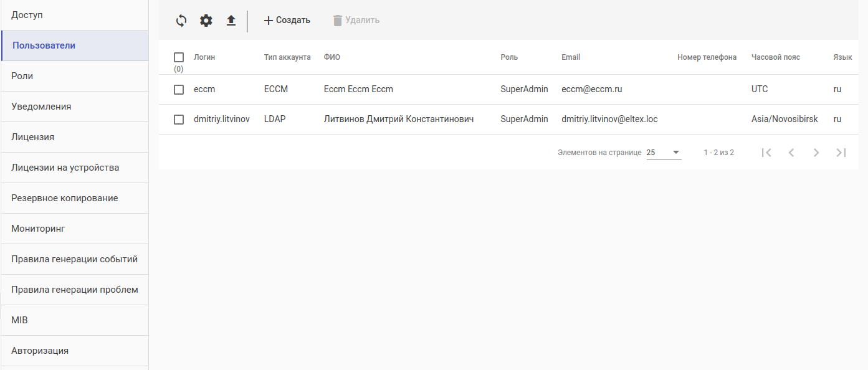Click the refresh table icon
The height and width of the screenshot is (370, 868).
click(181, 21)
